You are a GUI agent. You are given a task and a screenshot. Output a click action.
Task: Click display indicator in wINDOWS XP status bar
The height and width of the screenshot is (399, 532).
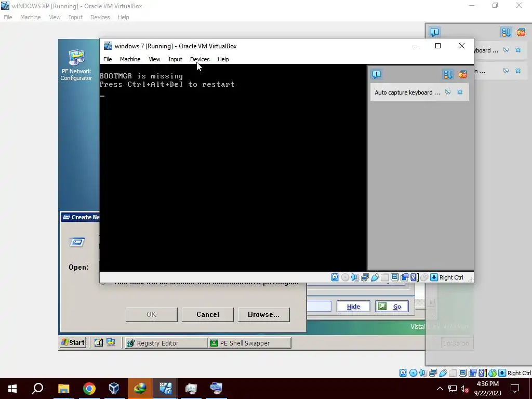(x=462, y=373)
